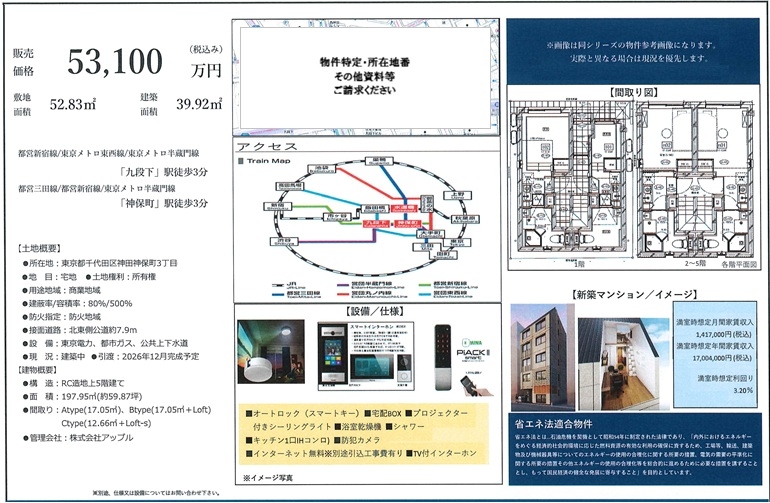Click the 水道橋 station on Train Map
This screenshot has height=503, width=770.
pyautogui.click(x=406, y=208)
